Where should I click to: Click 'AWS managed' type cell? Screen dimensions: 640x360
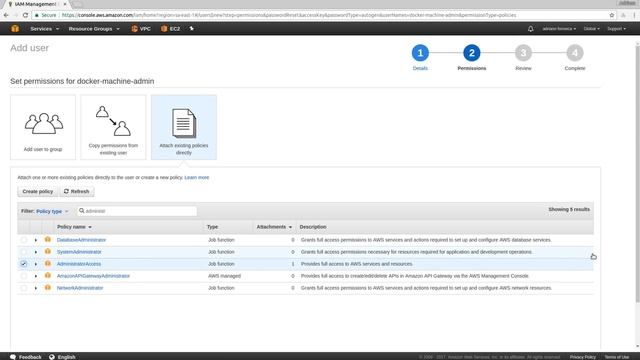[224, 276]
